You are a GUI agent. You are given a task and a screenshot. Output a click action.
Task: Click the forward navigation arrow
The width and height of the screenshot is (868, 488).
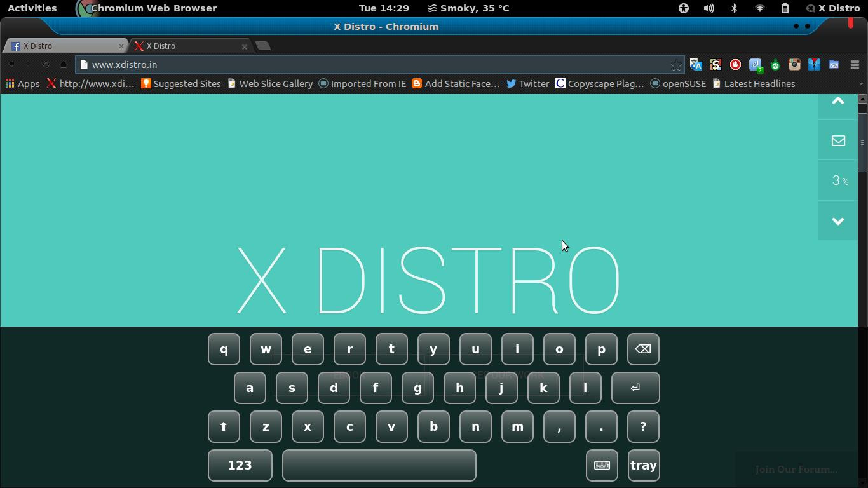tap(29, 65)
